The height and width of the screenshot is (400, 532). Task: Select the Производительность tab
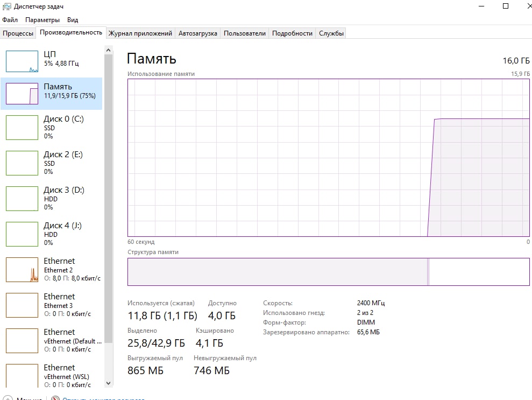(71, 33)
